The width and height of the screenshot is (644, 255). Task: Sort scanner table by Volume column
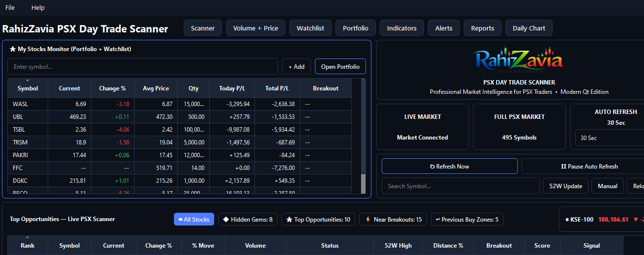255,245
